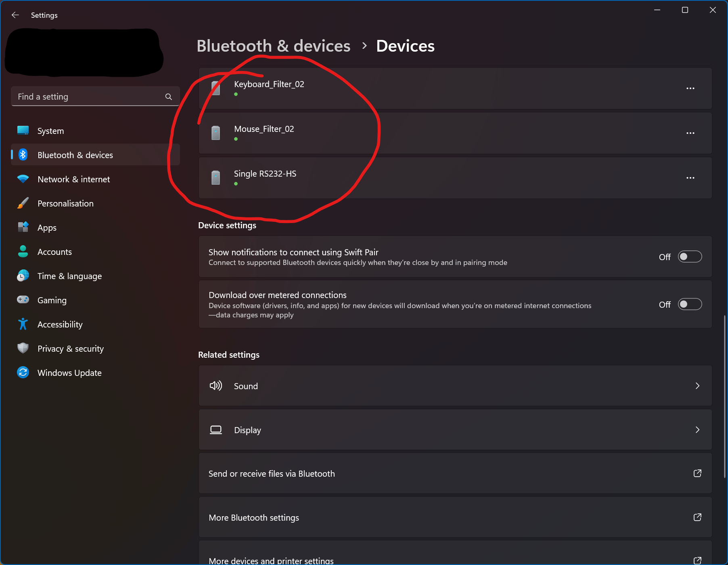Toggle Swift Pair notifications switch

(x=690, y=257)
